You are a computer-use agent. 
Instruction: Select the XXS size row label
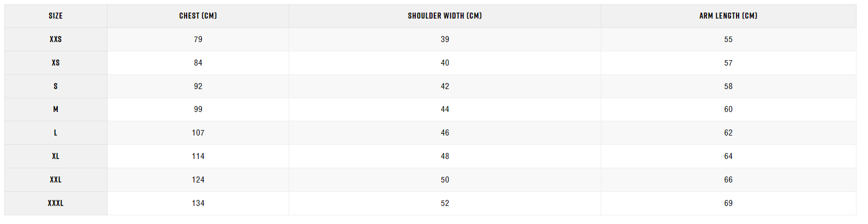56,39
